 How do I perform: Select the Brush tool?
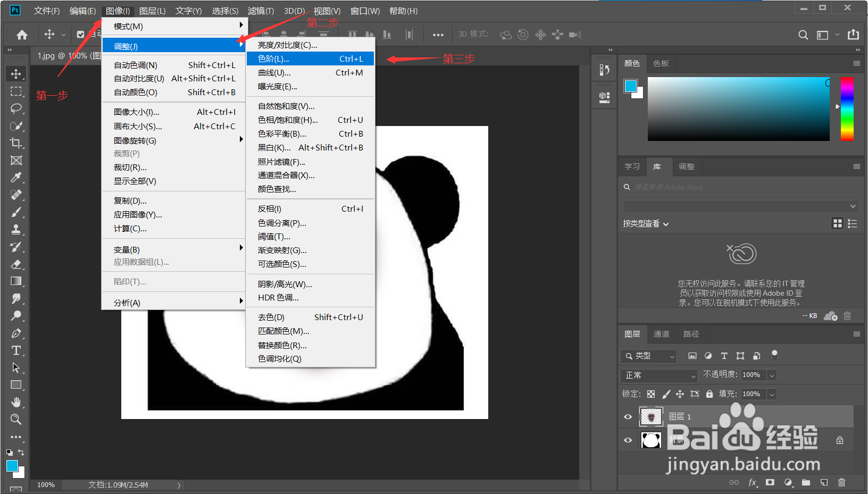pos(16,212)
